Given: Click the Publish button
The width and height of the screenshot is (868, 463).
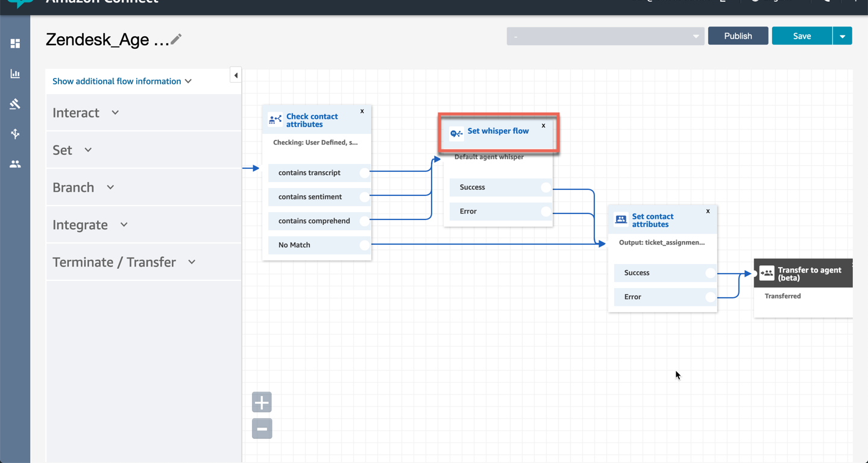Looking at the screenshot, I should 738,36.
